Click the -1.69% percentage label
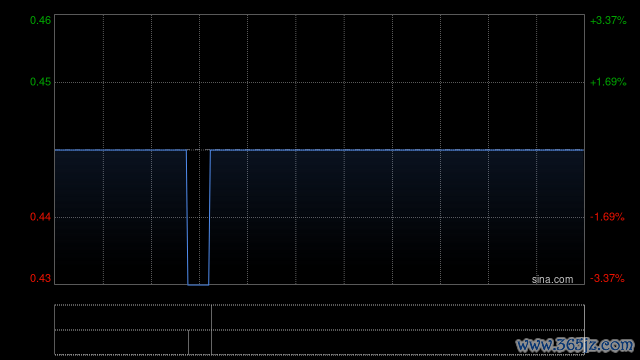 607,217
